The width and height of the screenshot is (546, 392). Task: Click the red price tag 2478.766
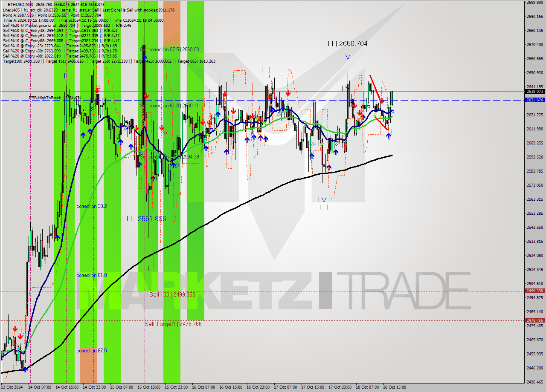[x=534, y=320]
